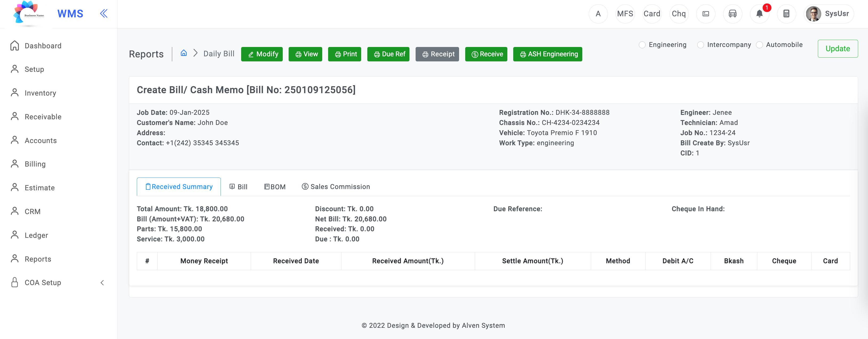The width and height of the screenshot is (868, 339).
Task: Select the Intercompany radio button
Action: point(700,45)
